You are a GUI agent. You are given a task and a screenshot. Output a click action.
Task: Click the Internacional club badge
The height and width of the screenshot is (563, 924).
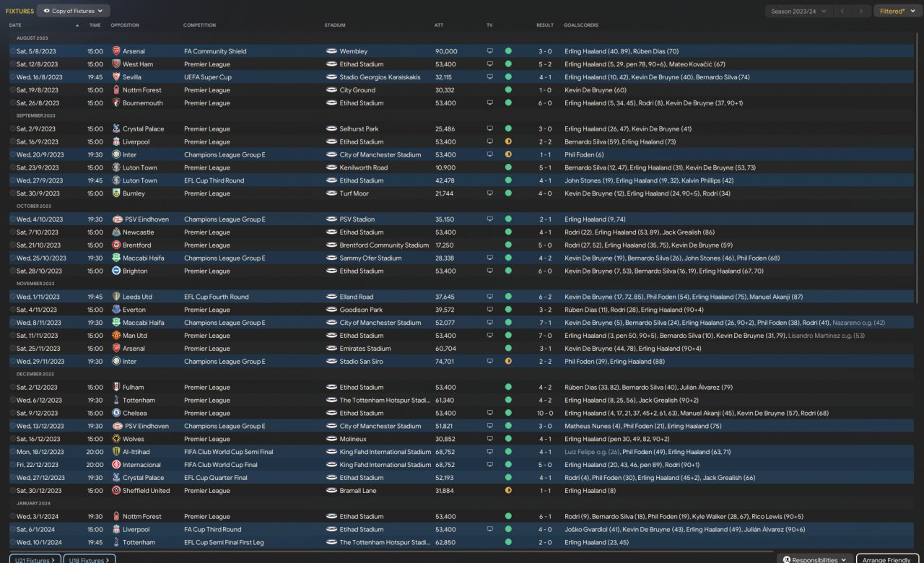point(116,465)
